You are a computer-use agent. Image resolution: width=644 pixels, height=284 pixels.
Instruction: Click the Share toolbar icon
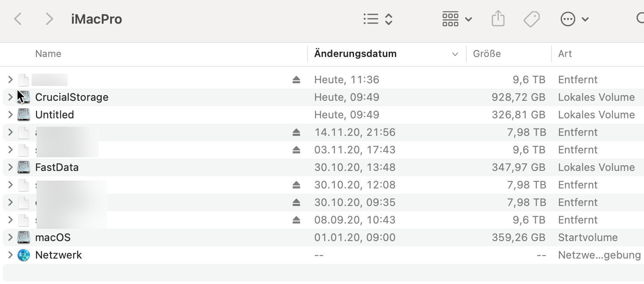pyautogui.click(x=498, y=19)
